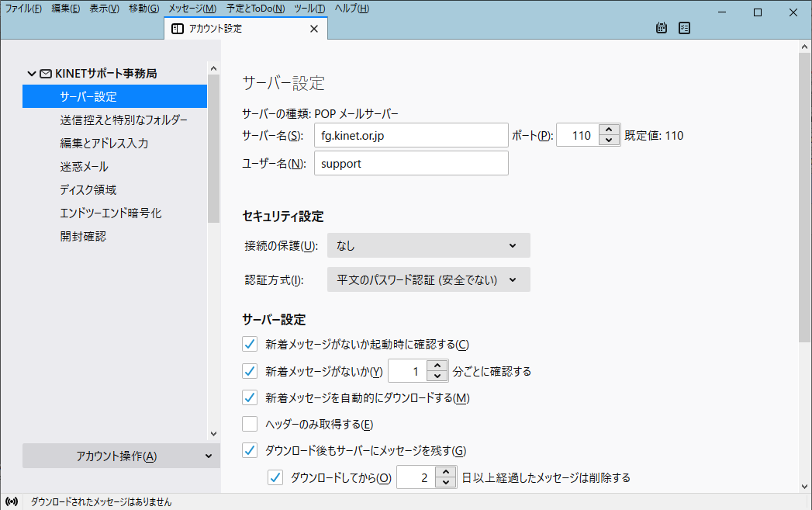Screen dimensions: 812x510
Task: Select サーバー設定 in the sidebar
Action: click(115, 96)
